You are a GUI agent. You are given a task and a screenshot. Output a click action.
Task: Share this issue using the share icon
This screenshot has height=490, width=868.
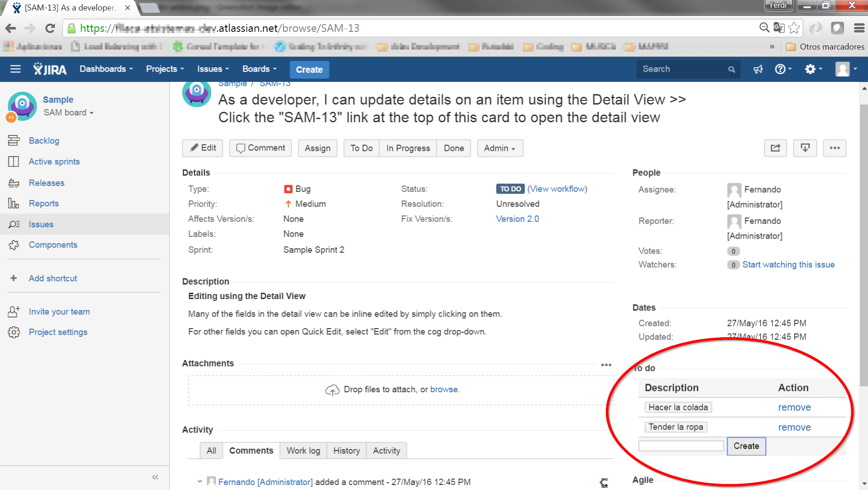[775, 148]
